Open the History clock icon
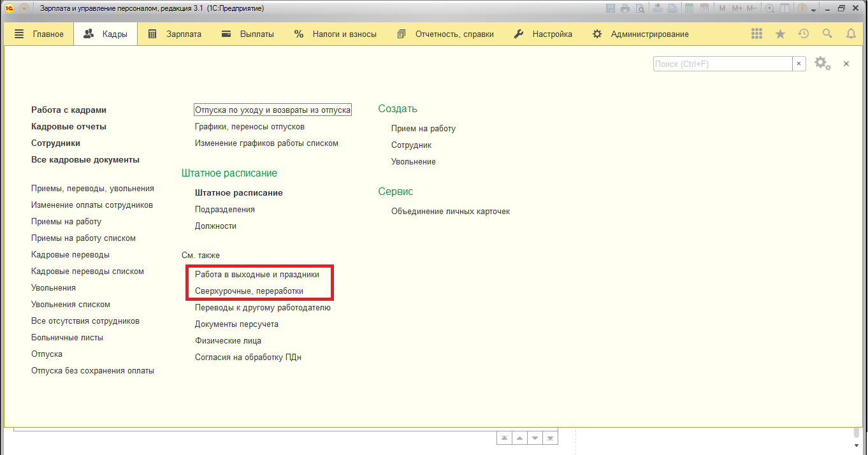Screen dimensions: 868x455 804,34
